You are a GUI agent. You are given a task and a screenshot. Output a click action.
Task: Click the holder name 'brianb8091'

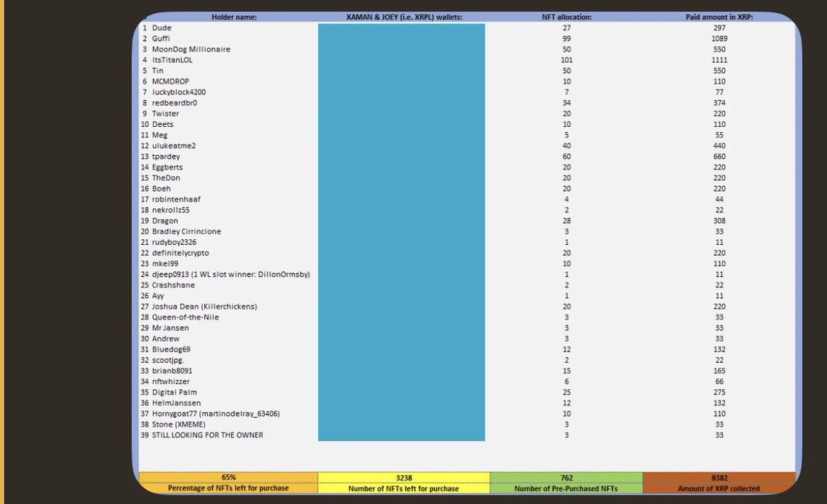click(172, 371)
